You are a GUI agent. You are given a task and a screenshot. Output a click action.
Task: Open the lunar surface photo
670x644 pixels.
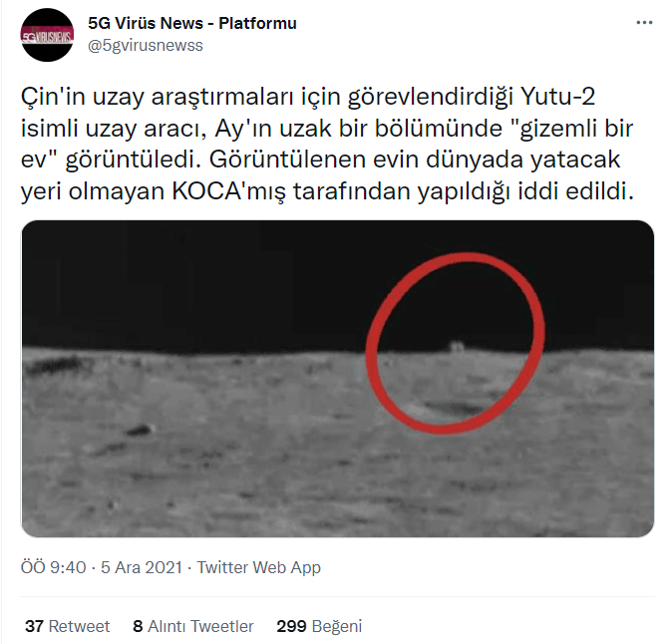338,379
